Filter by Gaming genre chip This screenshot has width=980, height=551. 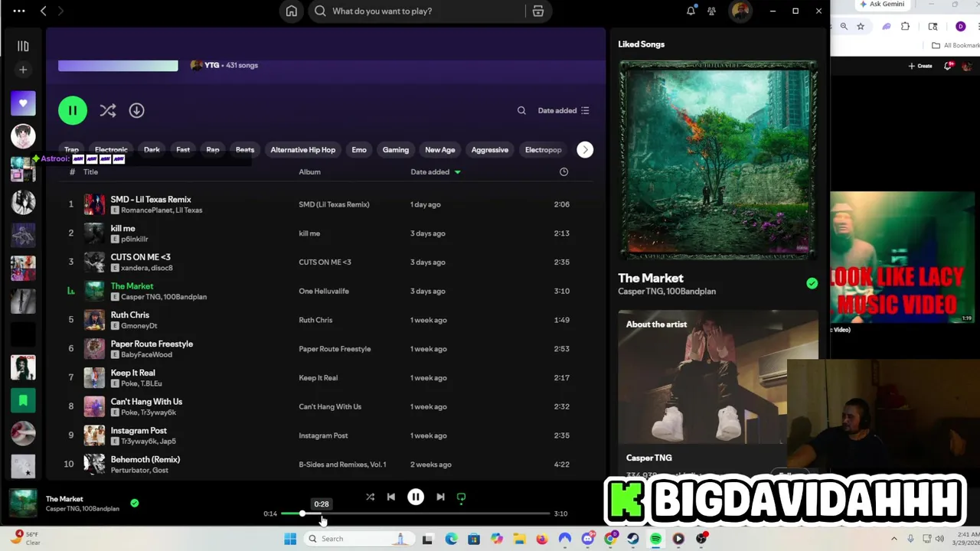point(396,150)
